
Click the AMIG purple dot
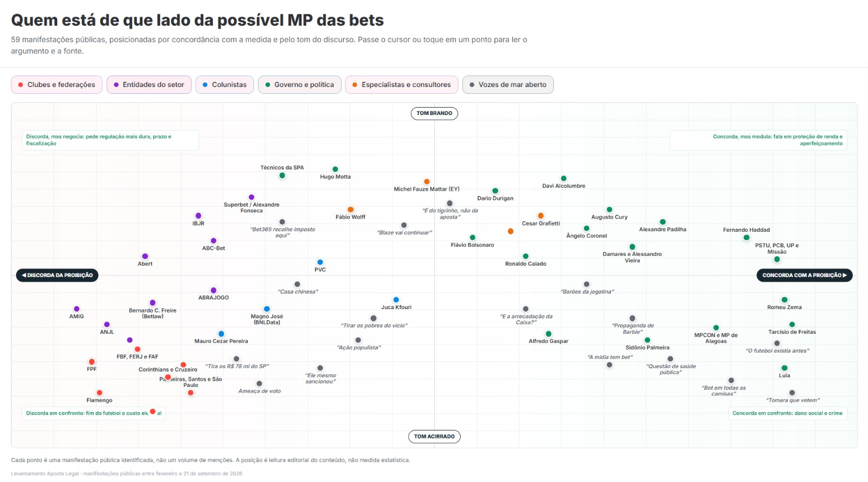point(77,309)
